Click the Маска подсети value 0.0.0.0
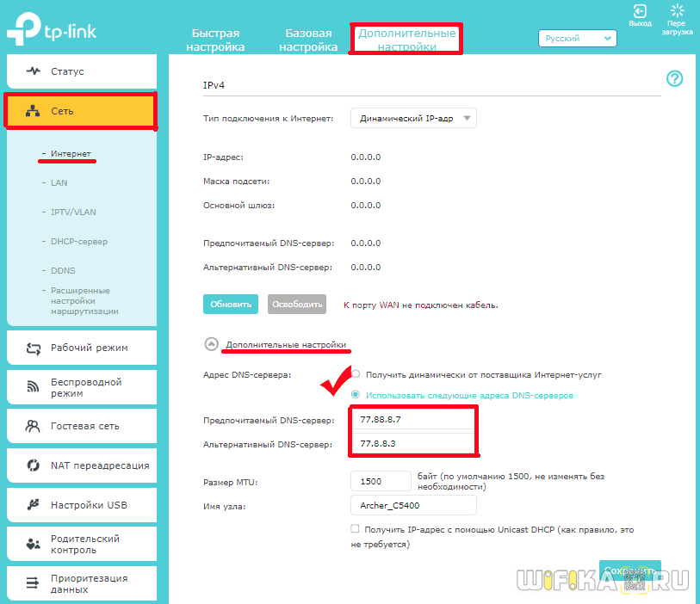 point(366,181)
